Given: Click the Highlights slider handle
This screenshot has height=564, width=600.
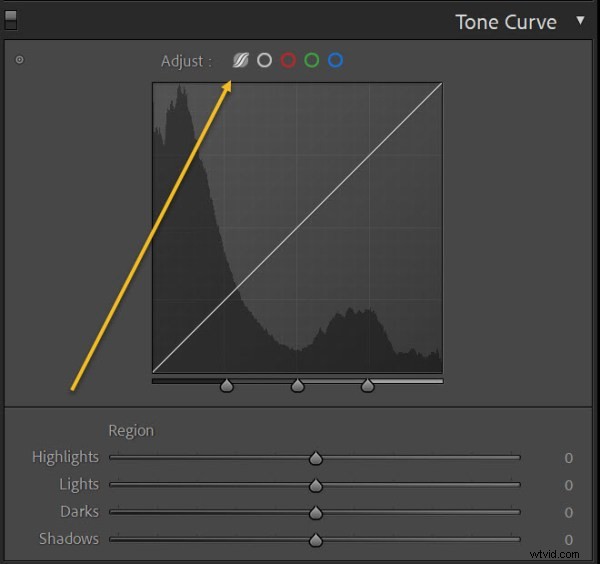Looking at the screenshot, I should tap(316, 458).
